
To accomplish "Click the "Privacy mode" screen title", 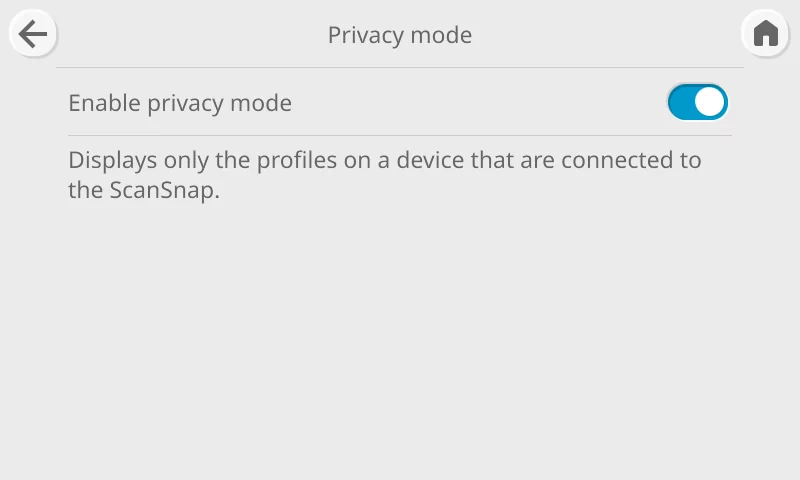I will pos(400,35).
